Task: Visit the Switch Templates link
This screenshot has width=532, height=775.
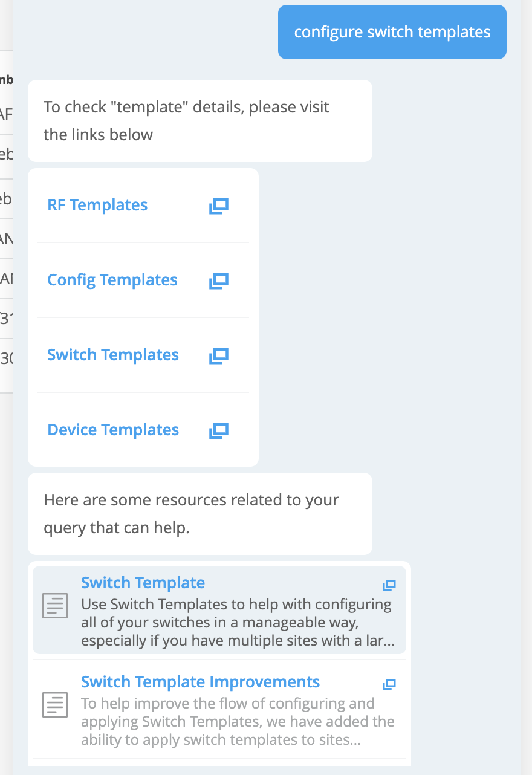Action: pos(113,355)
